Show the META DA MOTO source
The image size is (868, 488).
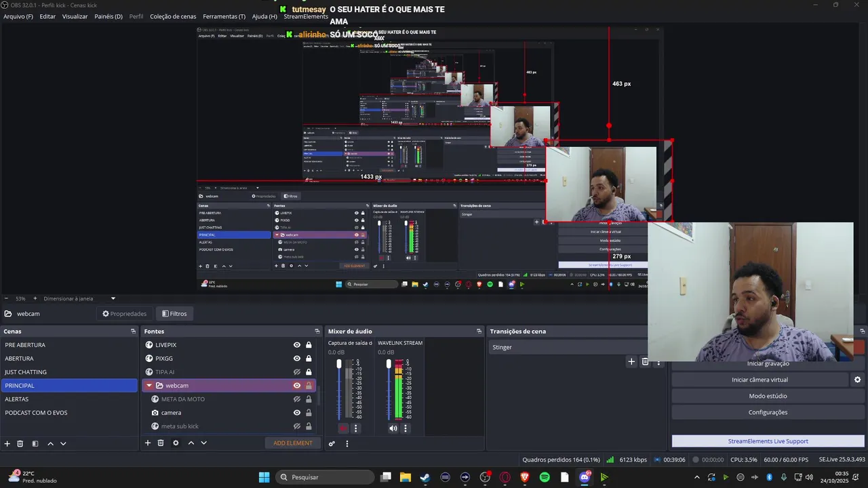[296, 399]
